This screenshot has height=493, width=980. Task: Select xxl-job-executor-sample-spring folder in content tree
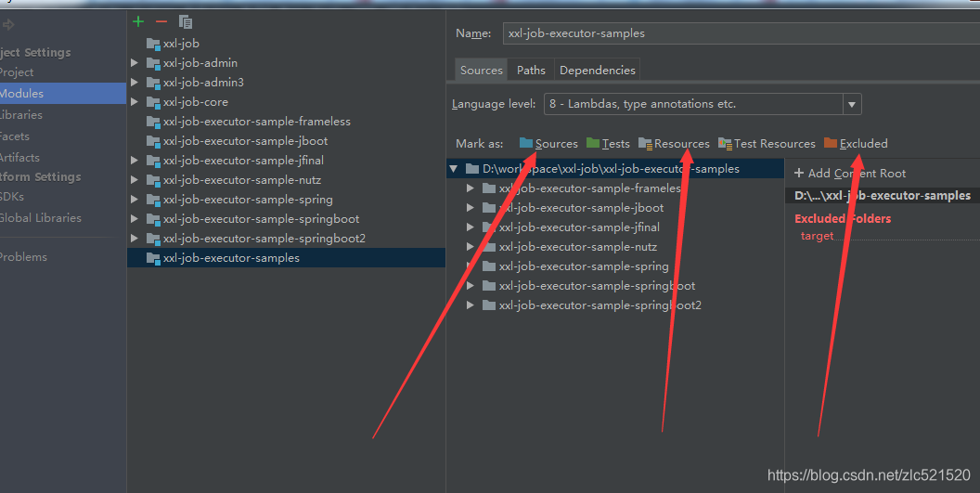[x=583, y=266]
